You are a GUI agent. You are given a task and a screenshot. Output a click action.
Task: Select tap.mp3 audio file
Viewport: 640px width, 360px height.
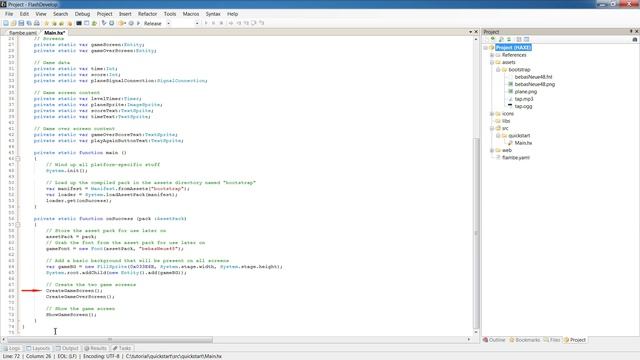pos(524,99)
